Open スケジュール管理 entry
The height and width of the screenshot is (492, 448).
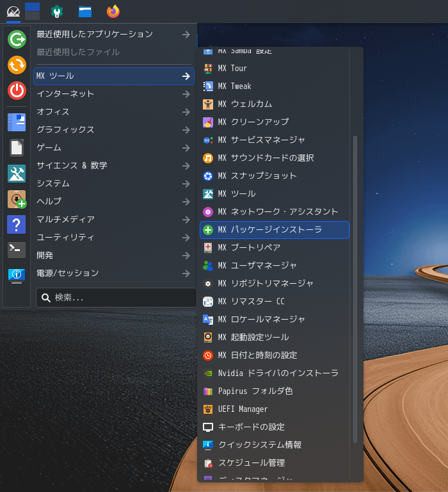pyautogui.click(x=275, y=463)
